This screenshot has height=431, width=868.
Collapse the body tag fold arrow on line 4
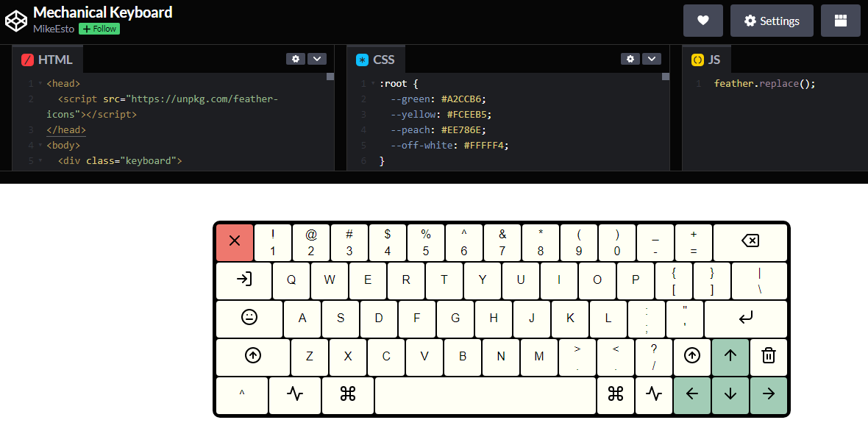[40, 146]
